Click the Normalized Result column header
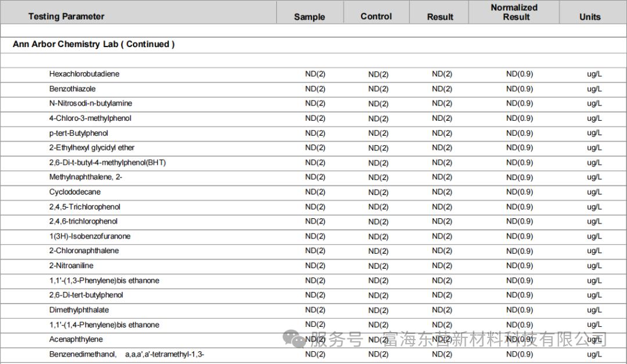The height and width of the screenshot is (364, 627). (514, 12)
